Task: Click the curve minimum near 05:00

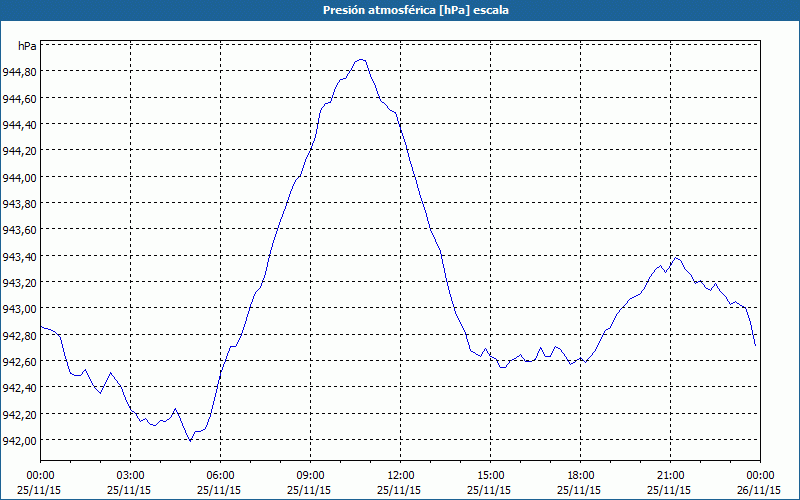Action: [x=190, y=441]
